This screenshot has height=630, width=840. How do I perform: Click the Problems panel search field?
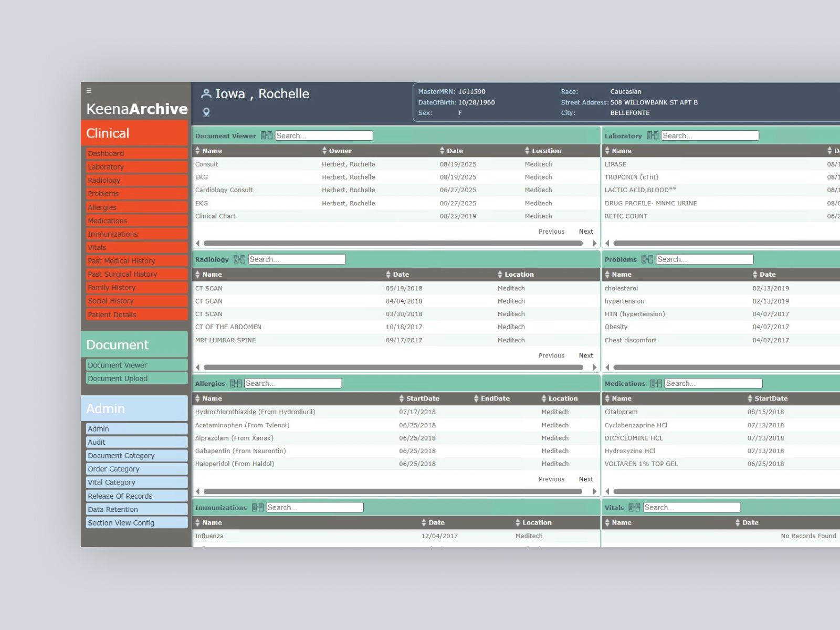coord(704,259)
